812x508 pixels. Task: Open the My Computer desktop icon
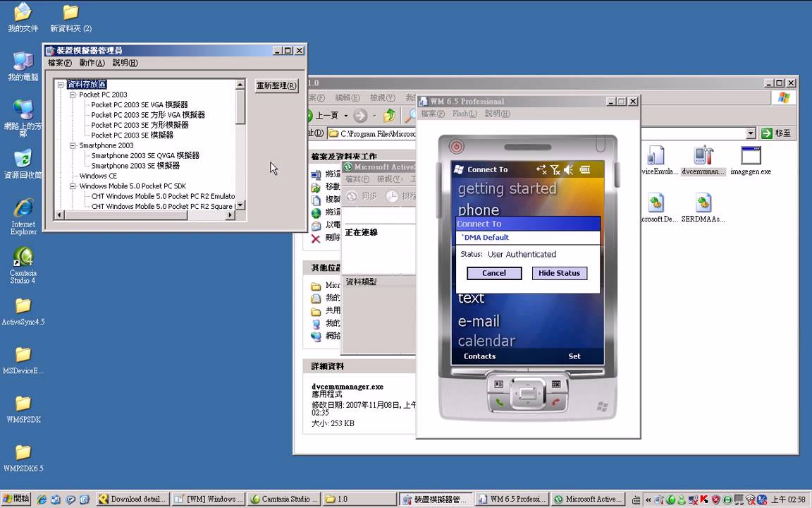(23, 66)
